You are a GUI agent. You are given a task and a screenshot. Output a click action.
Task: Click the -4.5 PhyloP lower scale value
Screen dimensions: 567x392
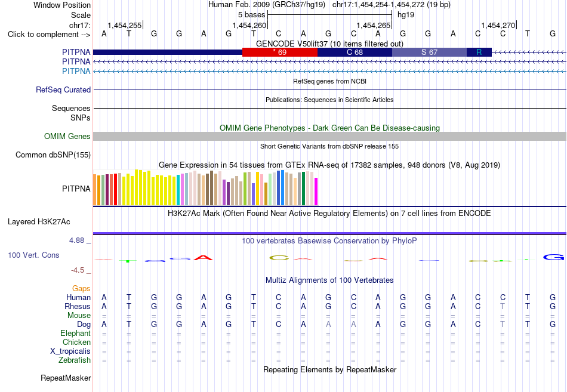(78, 270)
